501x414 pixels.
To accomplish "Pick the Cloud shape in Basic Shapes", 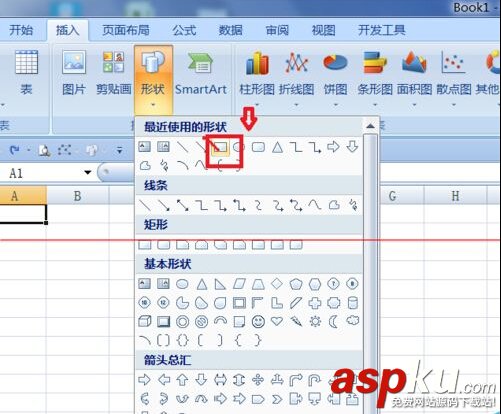I will point(353,321).
